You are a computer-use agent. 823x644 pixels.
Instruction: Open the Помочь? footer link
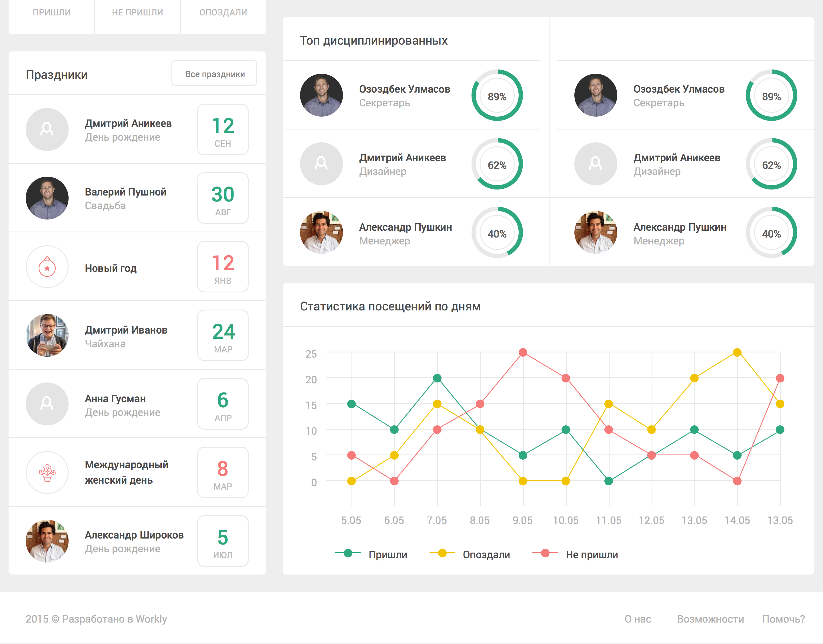[x=783, y=619]
